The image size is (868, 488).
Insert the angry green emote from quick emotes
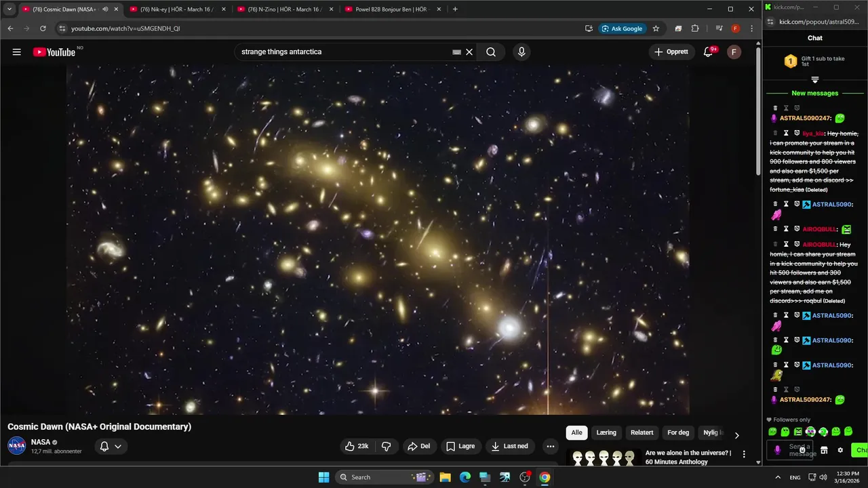click(797, 431)
